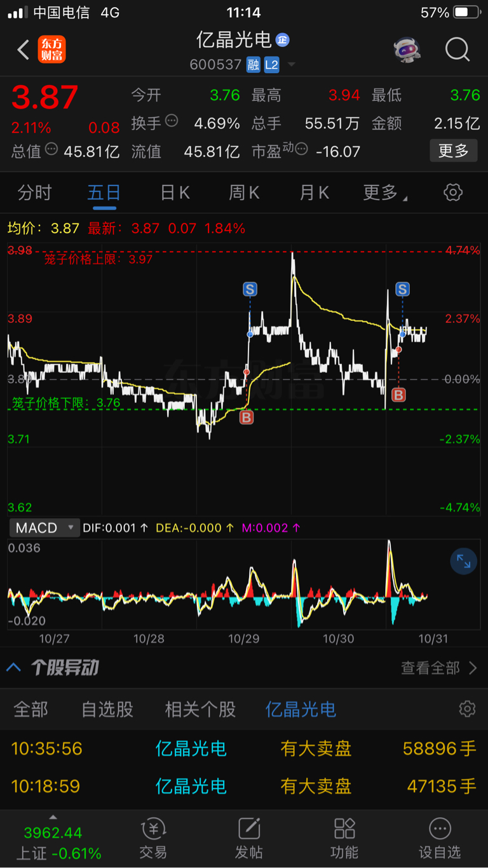Screen dimensions: 488x868
Task: Tap the 融 margin badge
Action: point(253,65)
